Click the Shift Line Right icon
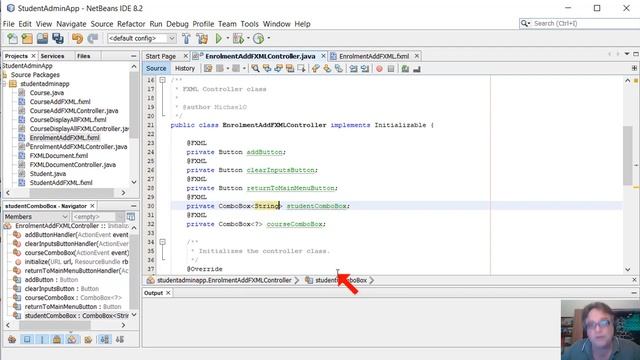The width and height of the screenshot is (640, 360). [x=365, y=69]
